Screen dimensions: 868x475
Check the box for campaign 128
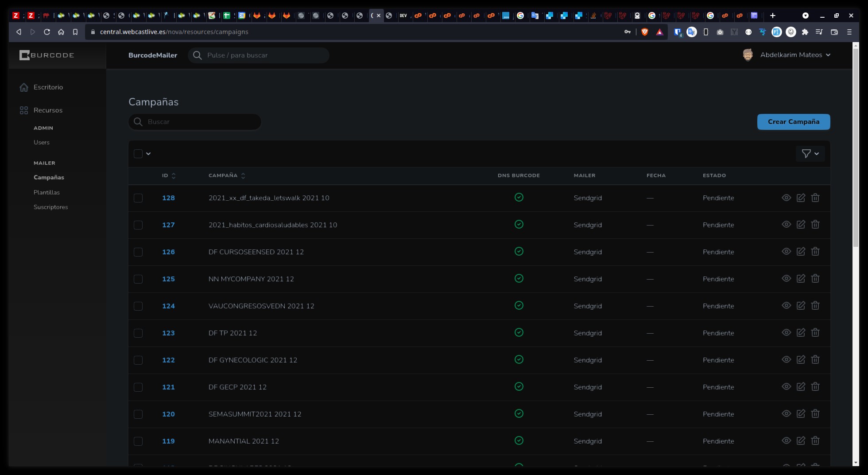coord(138,198)
